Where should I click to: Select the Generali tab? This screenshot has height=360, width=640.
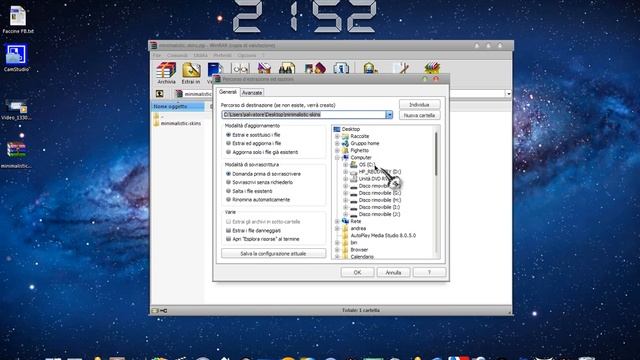(x=228, y=92)
